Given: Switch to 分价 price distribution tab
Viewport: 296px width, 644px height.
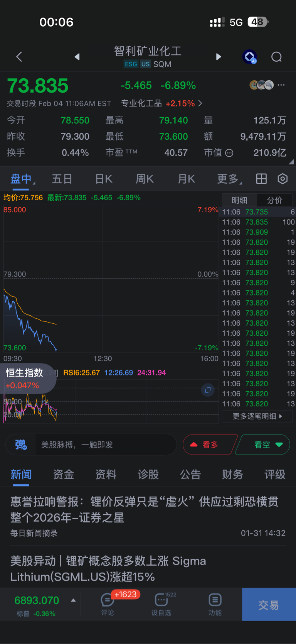Looking at the screenshot, I should 274,200.
